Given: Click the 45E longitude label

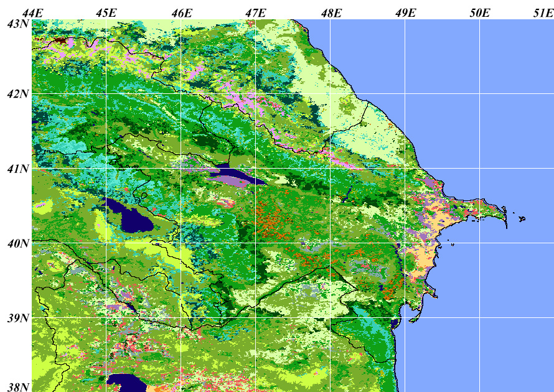Looking at the screenshot, I should [x=106, y=13].
